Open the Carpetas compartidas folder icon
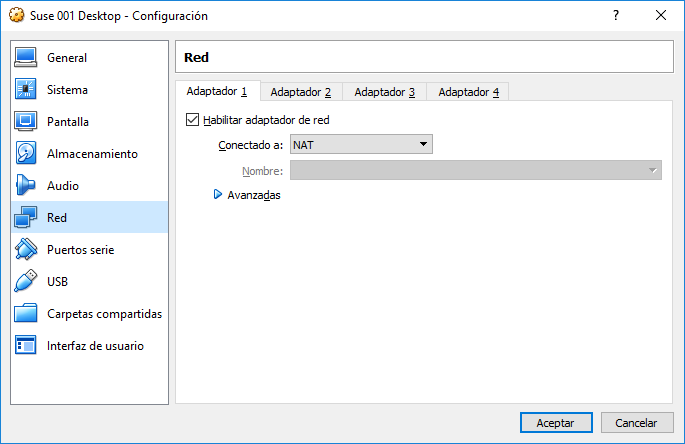Viewport: 685px width, 444px height. click(x=26, y=314)
